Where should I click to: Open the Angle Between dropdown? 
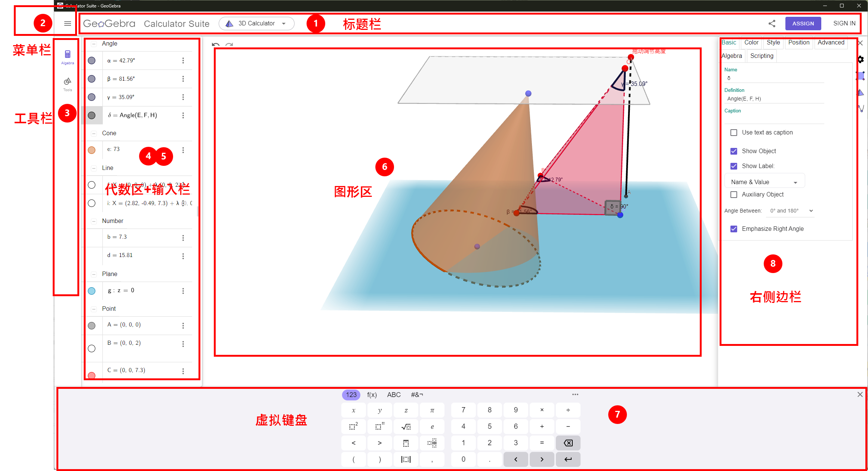click(790, 211)
